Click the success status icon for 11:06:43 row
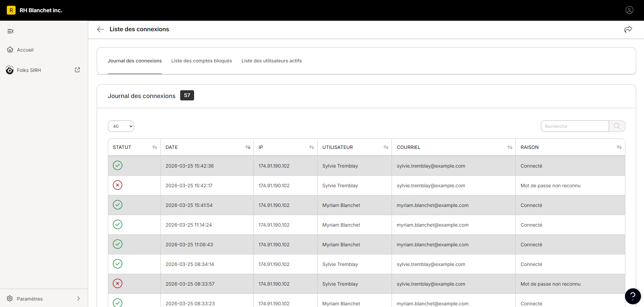644x307 pixels. (x=117, y=244)
